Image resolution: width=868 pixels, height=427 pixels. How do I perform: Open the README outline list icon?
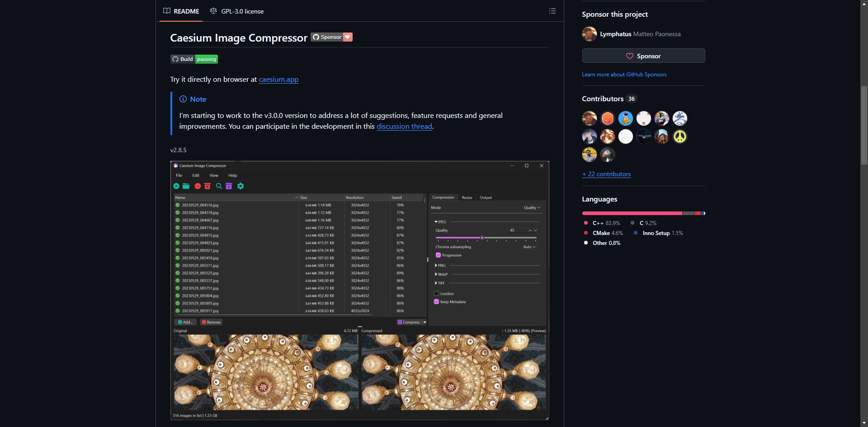point(552,11)
